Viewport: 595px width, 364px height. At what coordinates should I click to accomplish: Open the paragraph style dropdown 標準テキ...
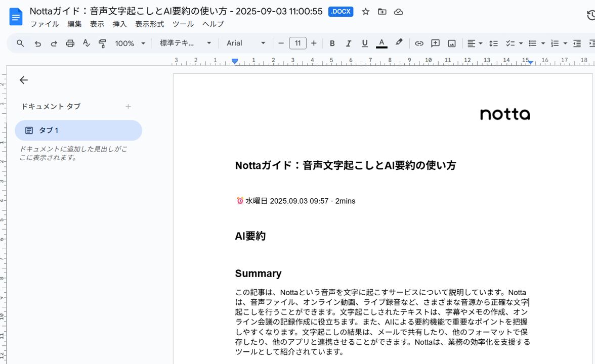pos(185,43)
